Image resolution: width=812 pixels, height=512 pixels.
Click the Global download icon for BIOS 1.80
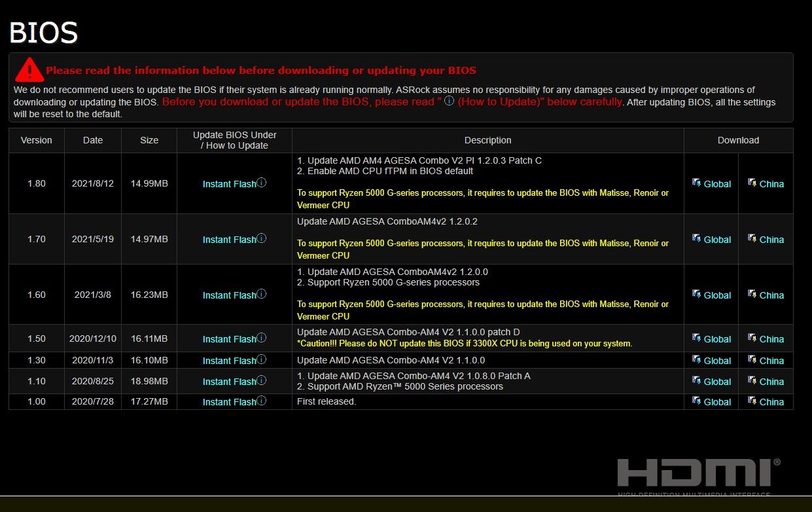[696, 183]
